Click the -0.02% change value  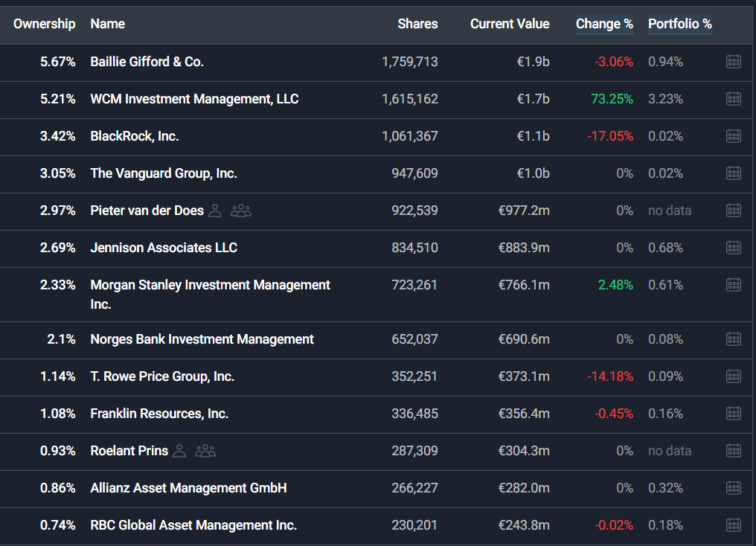coord(614,524)
